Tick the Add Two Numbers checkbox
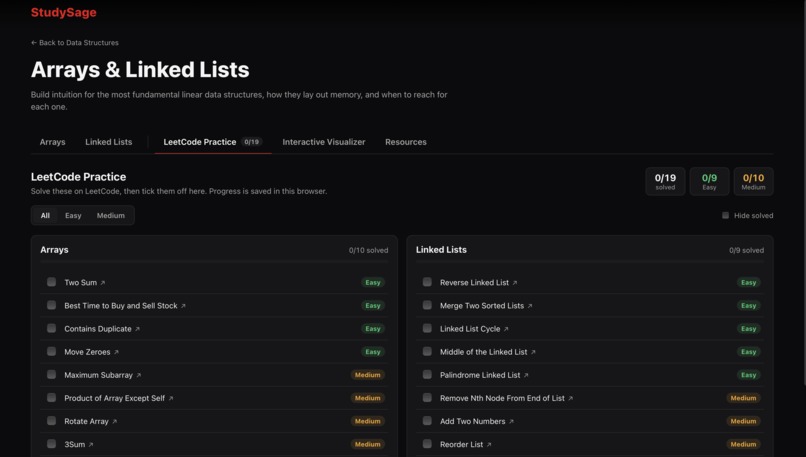 (427, 421)
